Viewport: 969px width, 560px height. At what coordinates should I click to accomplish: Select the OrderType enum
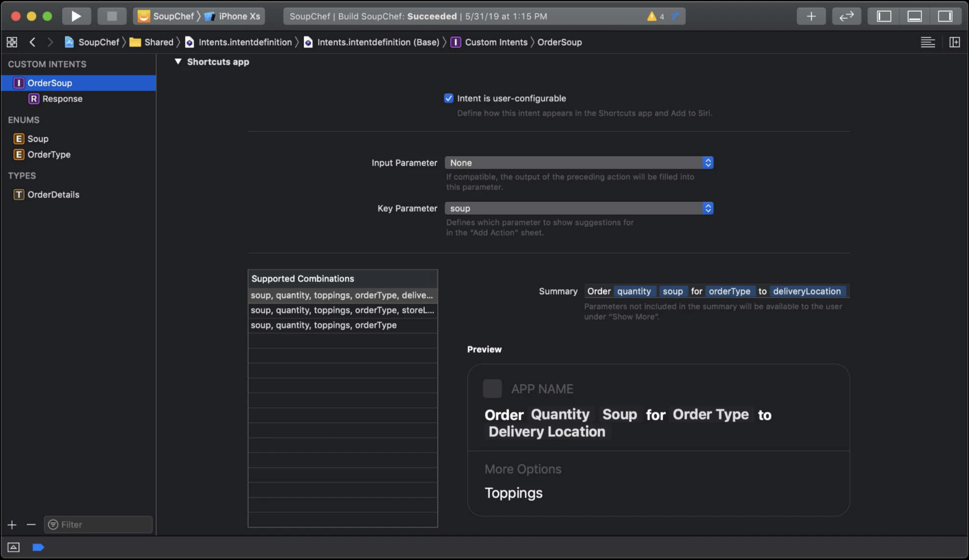(x=78, y=154)
